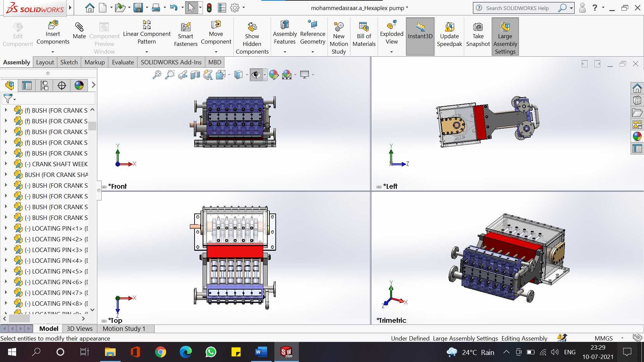Click the Section View icon

(x=195, y=75)
